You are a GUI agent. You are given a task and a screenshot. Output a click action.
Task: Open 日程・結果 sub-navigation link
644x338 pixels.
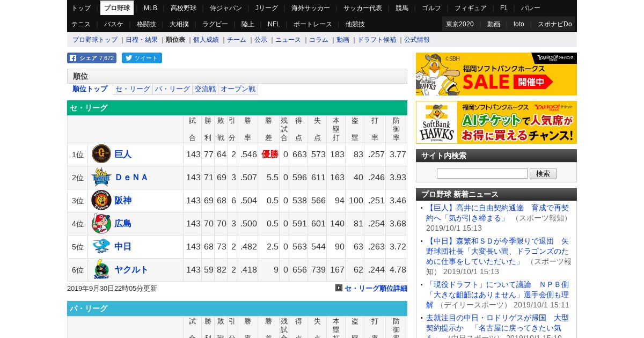(142, 40)
